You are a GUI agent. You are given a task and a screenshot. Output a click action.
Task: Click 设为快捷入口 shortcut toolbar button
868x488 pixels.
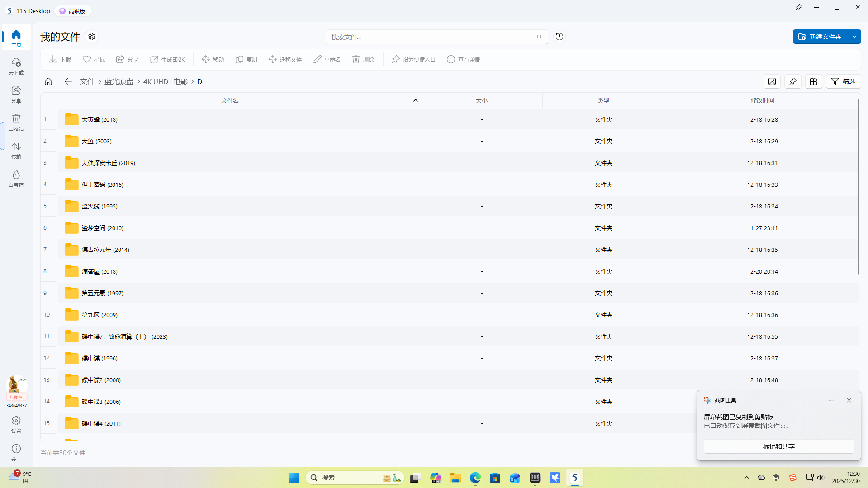(413, 59)
